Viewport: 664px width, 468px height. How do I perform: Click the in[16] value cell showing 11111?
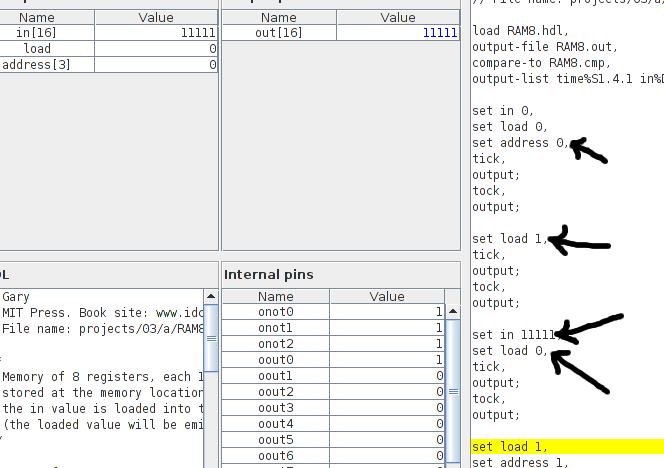click(x=156, y=33)
